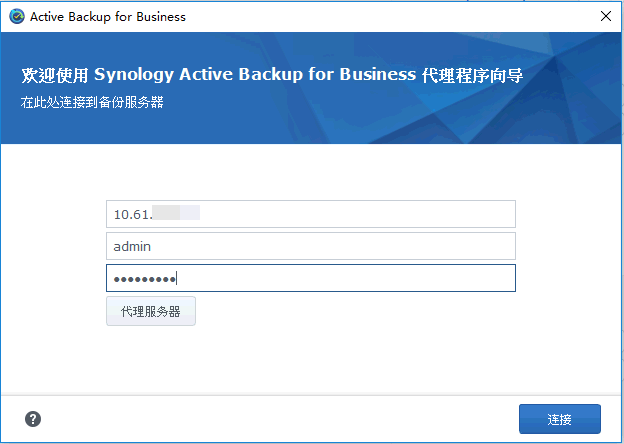This screenshot has width=624, height=444.
Task: Open the 代理服务器 proxy settings button
Action: pos(151,311)
